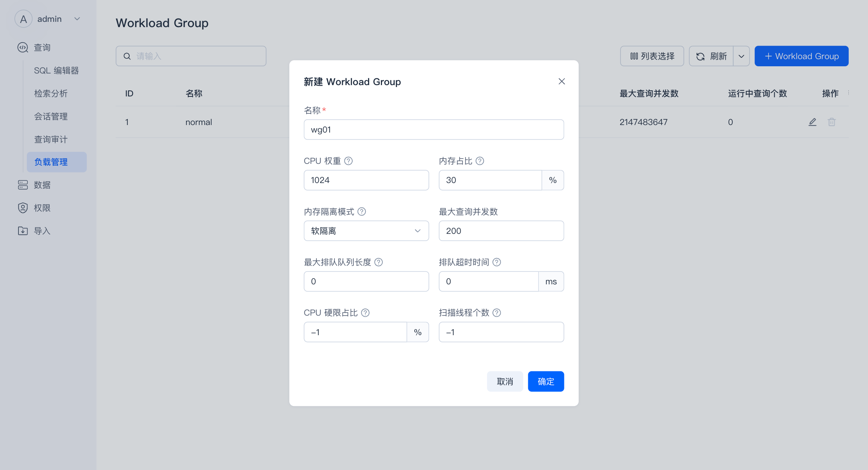The height and width of the screenshot is (470, 868).
Task: Close the 新建 Workload Group dialog
Action: (561, 82)
